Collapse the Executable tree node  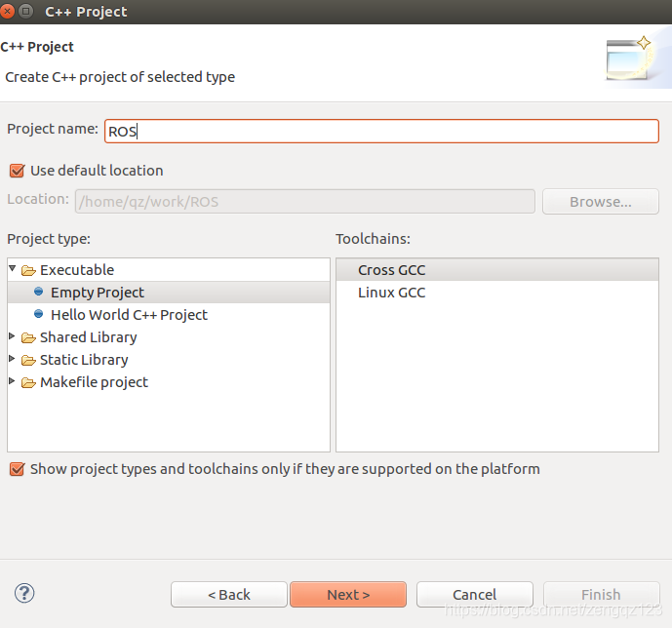click(x=13, y=268)
